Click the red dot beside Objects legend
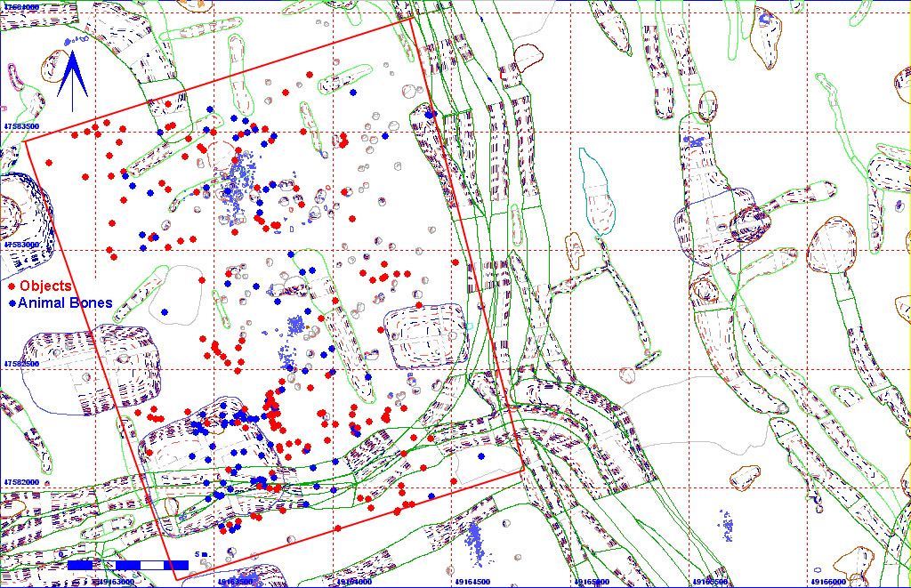 [x=11, y=288]
